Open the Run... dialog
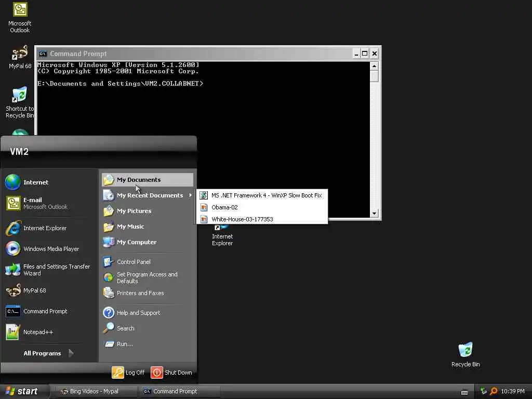The height and width of the screenshot is (399, 532). coord(147,344)
